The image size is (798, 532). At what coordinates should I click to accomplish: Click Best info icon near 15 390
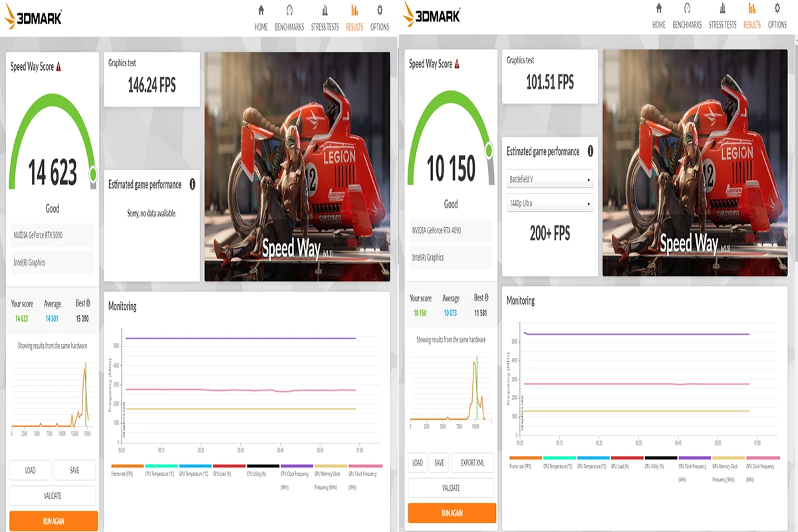88,303
